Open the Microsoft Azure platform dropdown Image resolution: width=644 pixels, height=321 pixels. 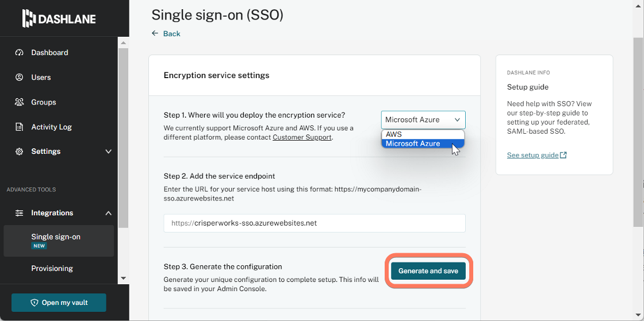coord(423,119)
